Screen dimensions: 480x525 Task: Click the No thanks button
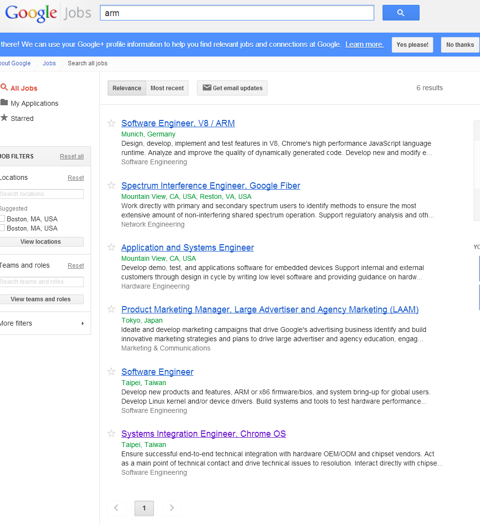click(x=460, y=45)
